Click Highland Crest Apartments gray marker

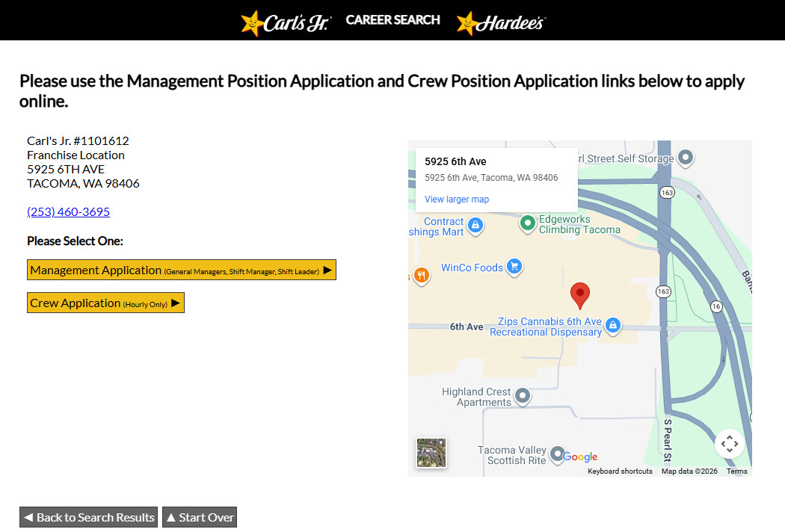point(523,396)
